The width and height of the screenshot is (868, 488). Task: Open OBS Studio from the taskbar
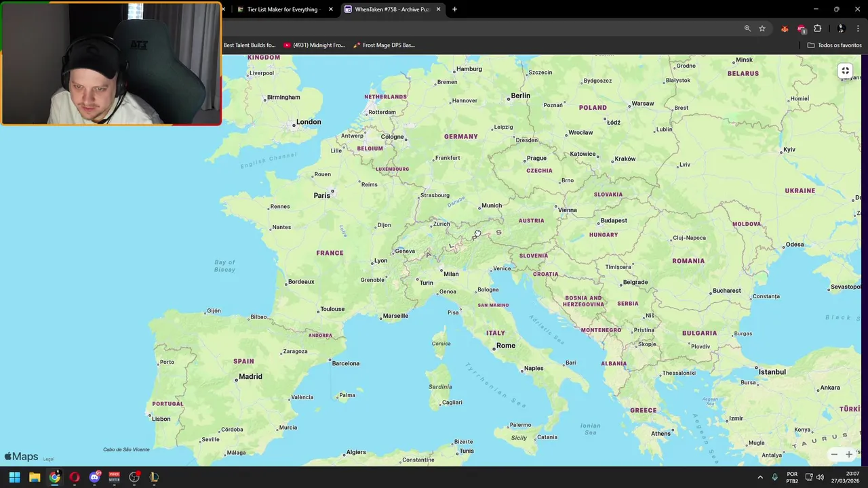click(134, 477)
